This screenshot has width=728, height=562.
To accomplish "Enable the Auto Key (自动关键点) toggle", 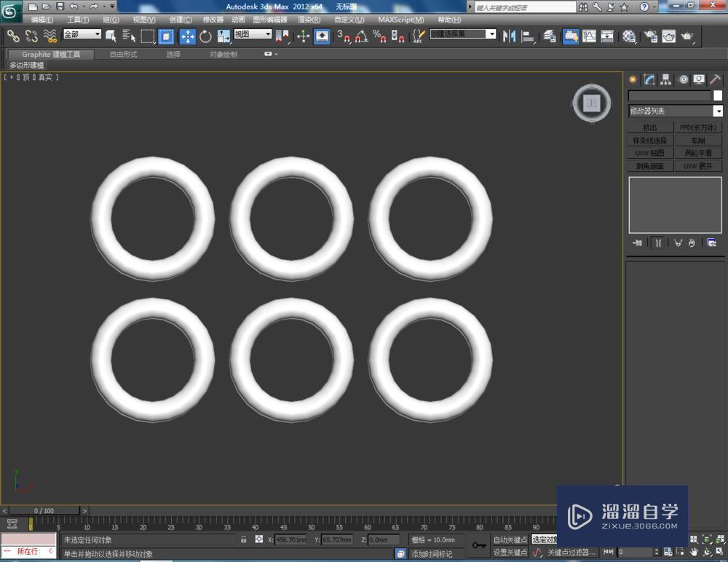I will pos(510,539).
